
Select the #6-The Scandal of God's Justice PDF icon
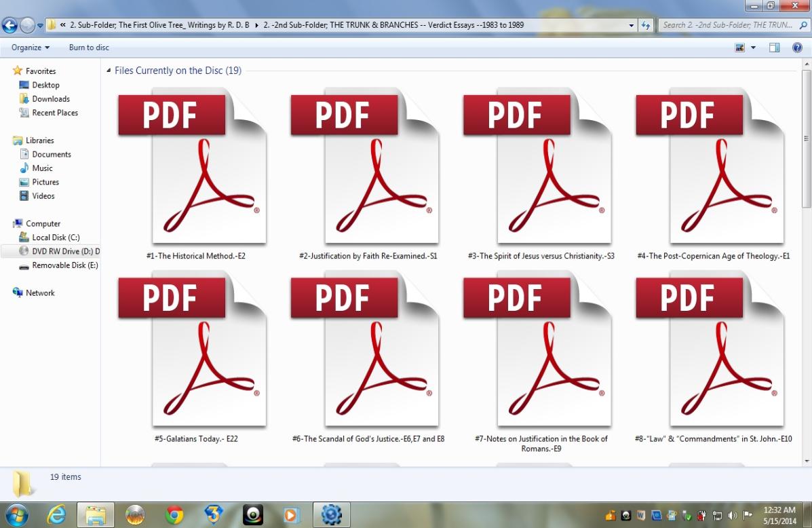click(365, 350)
